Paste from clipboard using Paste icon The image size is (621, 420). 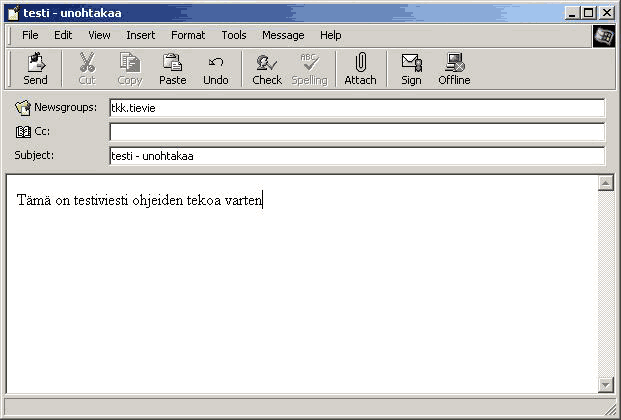coord(172,63)
